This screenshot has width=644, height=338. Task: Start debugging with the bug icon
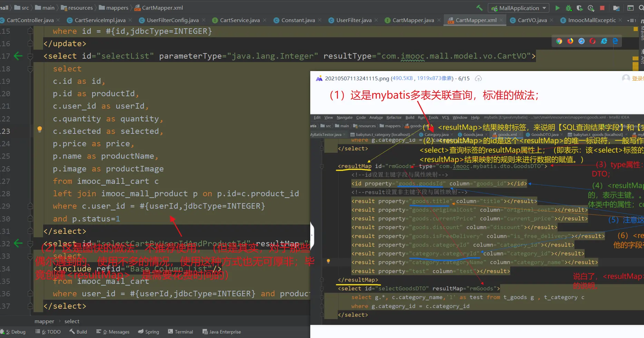coord(568,8)
